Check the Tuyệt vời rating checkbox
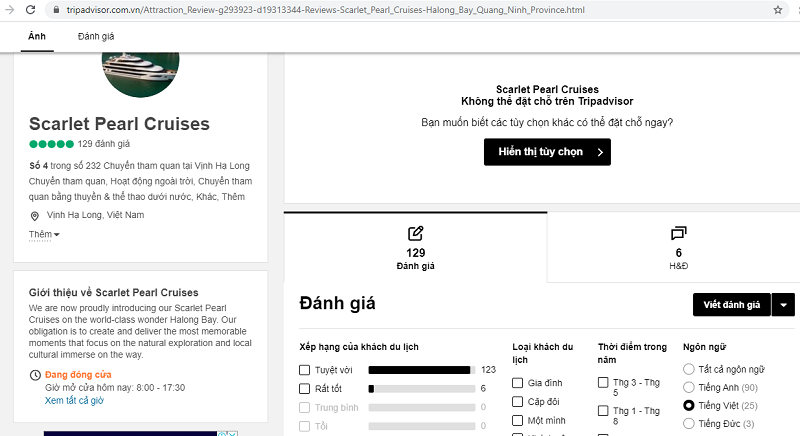The width and height of the screenshot is (800, 436). [x=305, y=370]
